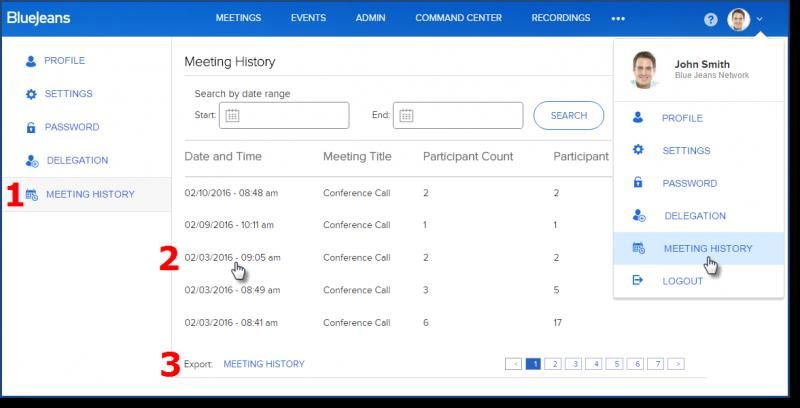Choose PROFILE from the user dropdown
Viewport: 800px width, 408px height.
point(682,118)
